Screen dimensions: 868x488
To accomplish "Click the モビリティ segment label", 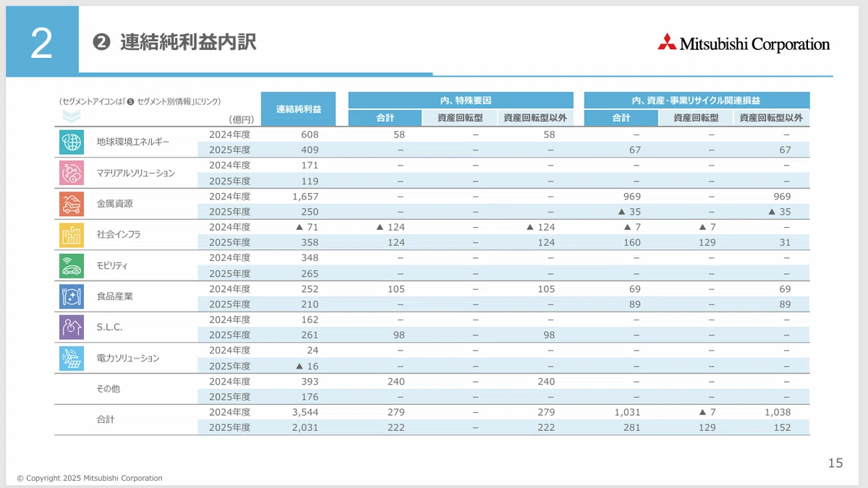I will [112, 266].
